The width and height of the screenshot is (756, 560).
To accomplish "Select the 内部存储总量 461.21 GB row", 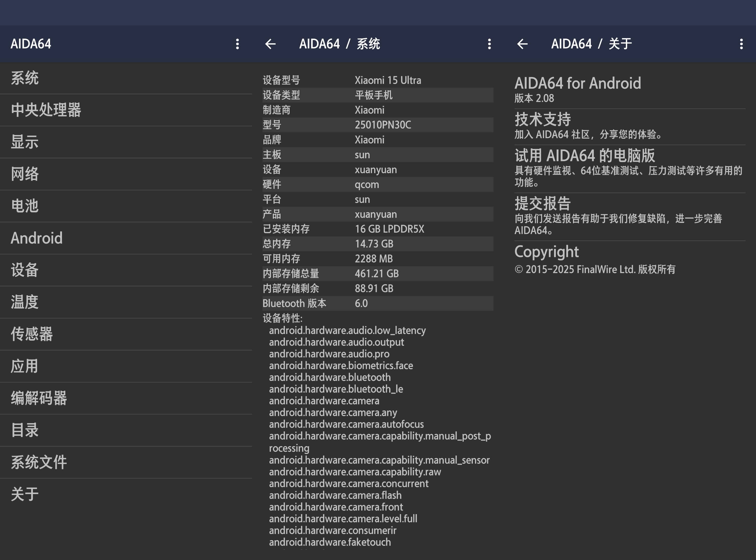I will pos(378,274).
